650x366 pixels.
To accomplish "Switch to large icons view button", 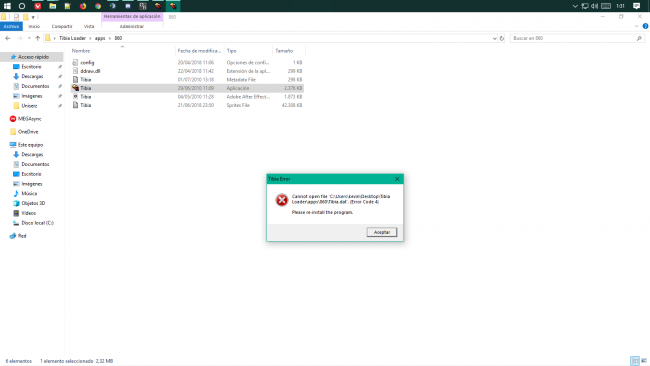I will [644, 361].
